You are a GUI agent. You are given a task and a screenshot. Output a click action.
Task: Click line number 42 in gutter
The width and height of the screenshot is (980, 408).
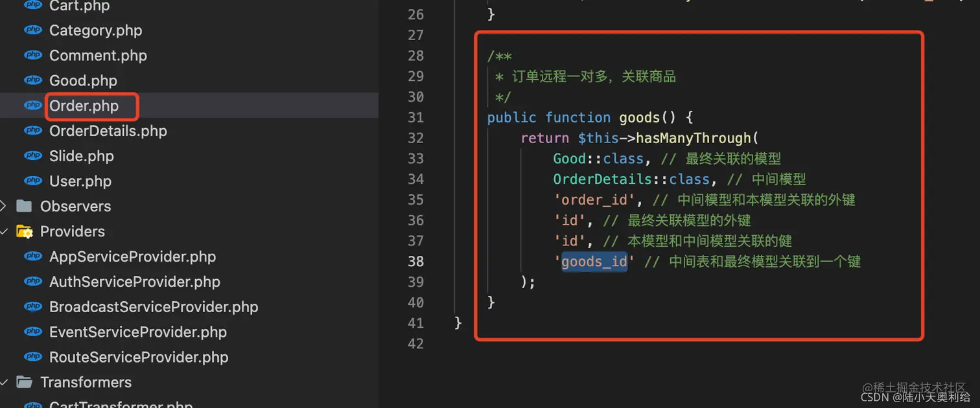[x=415, y=343]
